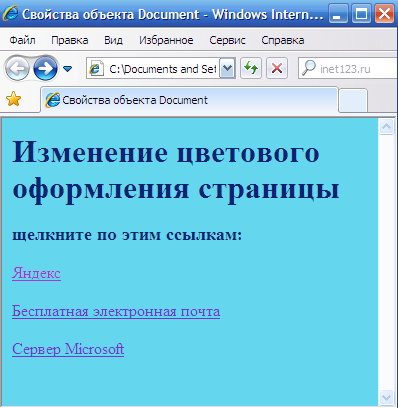This screenshot has height=408, width=398.
Task: Close the Internet Explorer window
Action: [384, 14]
